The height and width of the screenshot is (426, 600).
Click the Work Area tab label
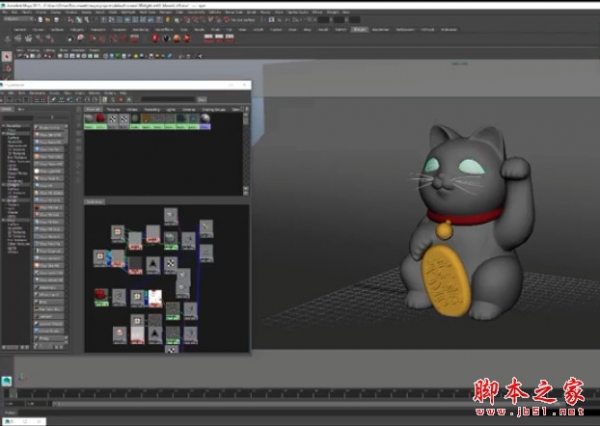[94, 201]
